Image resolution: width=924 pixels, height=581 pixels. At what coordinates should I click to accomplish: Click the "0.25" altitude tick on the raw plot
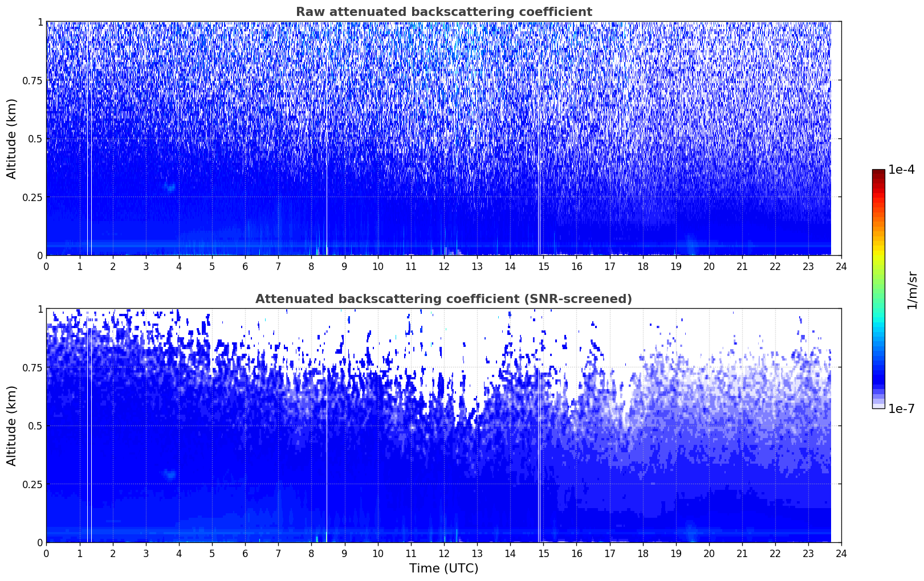coord(32,197)
